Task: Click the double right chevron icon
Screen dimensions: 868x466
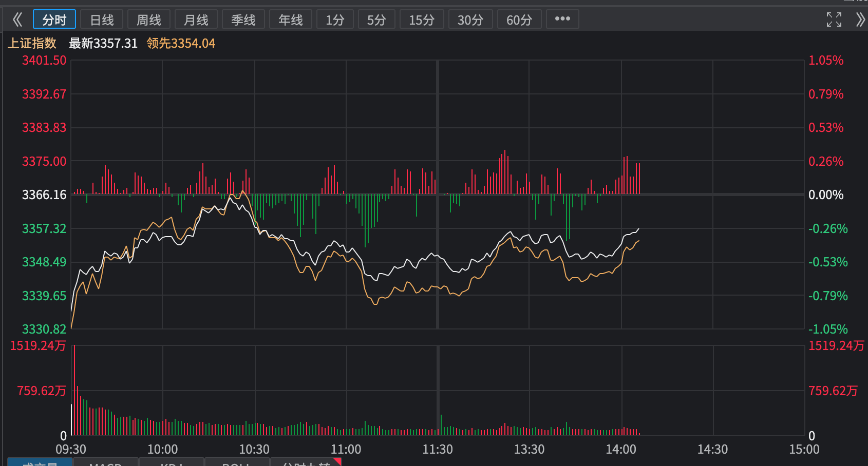Action: (x=860, y=20)
